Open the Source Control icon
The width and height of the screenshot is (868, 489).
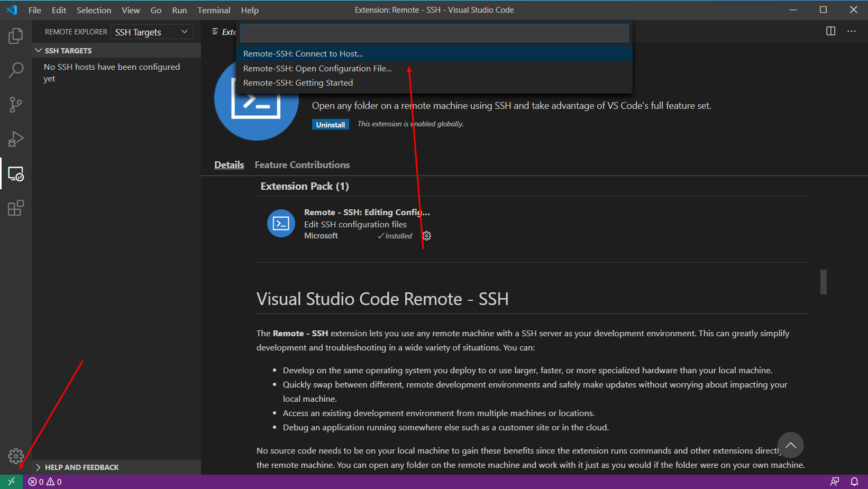(x=15, y=104)
